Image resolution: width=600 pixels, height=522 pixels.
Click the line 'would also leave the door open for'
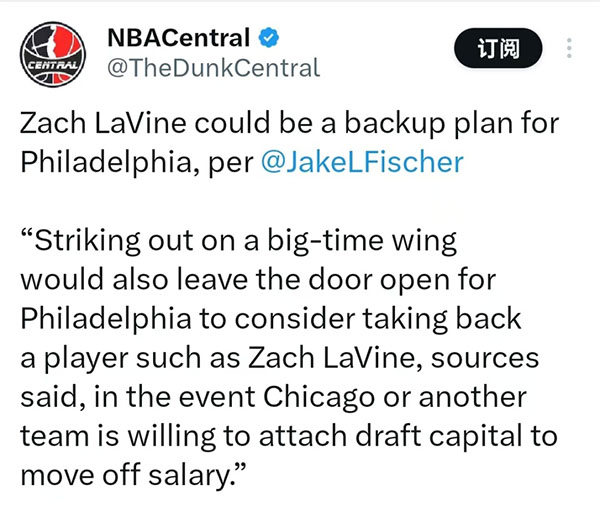coord(258,279)
